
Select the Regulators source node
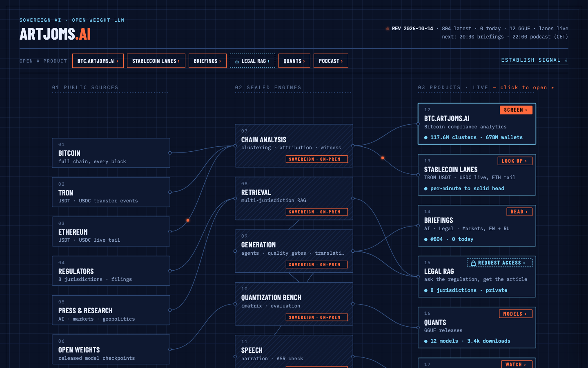click(x=111, y=271)
